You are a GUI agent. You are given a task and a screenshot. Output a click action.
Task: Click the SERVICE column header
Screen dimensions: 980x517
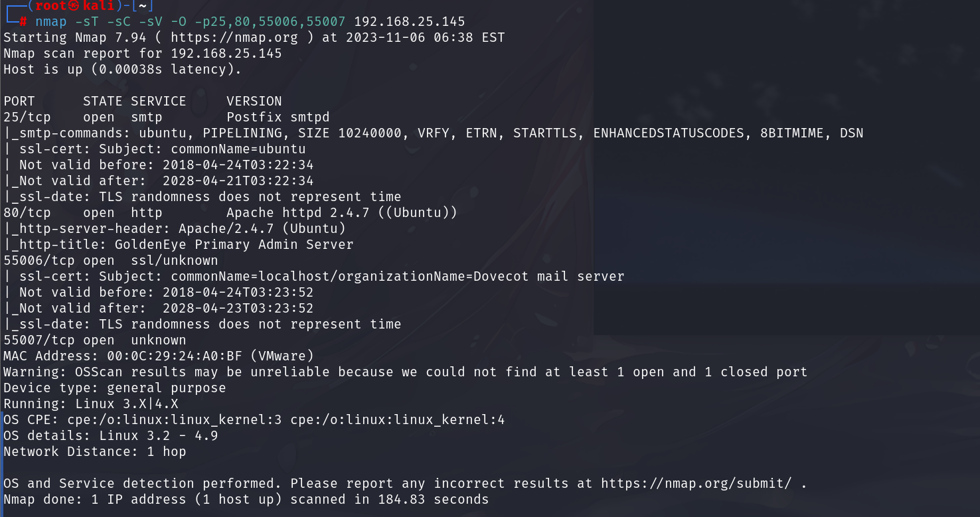click(x=158, y=102)
